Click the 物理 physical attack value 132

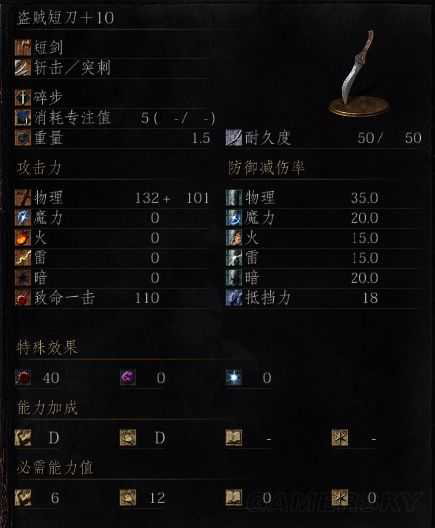click(147, 198)
